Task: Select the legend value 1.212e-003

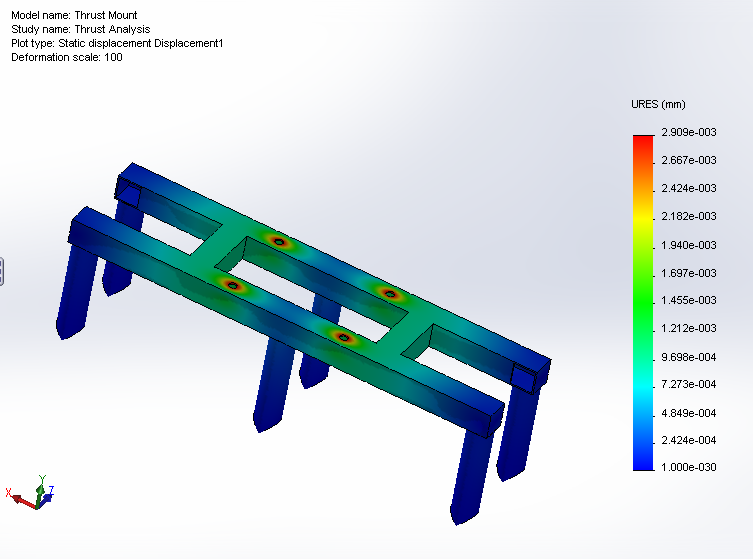Action: (x=689, y=328)
